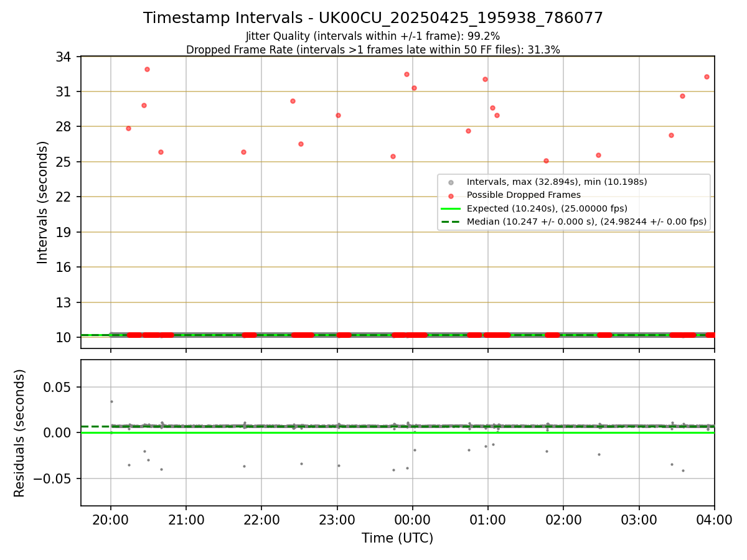Click the plot title 'Timestamp Intervals - UK00CU_20250425_195938_786077'
Image resolution: width=747 pixels, height=560 pixels.
pyautogui.click(x=373, y=18)
